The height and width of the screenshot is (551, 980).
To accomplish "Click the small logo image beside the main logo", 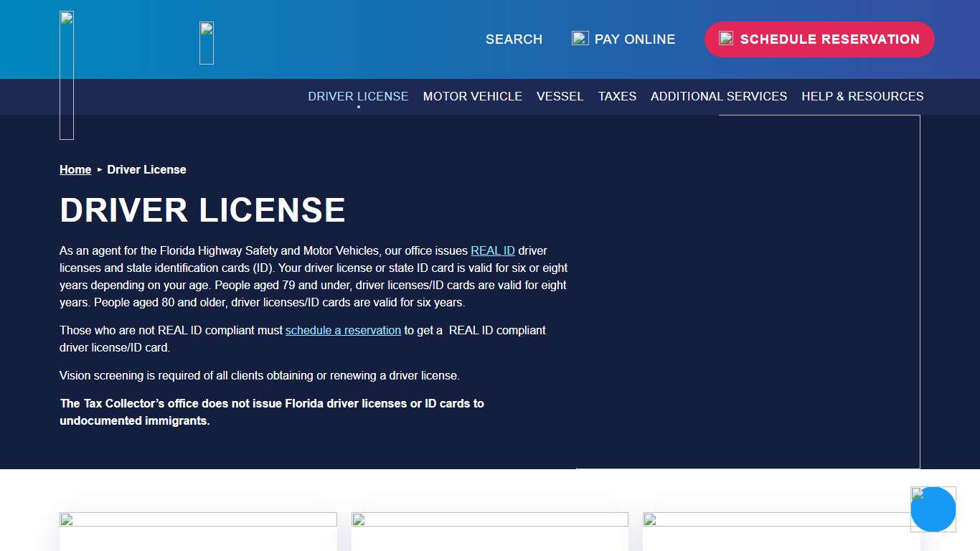I will pos(207,43).
